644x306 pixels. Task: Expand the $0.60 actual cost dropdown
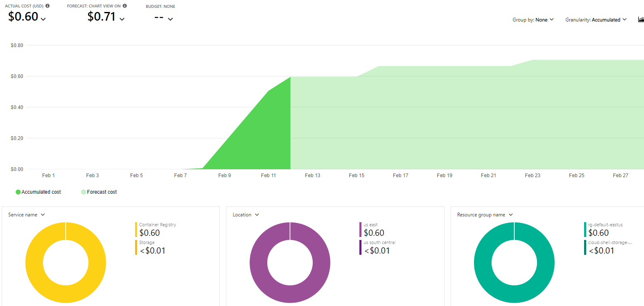click(43, 19)
